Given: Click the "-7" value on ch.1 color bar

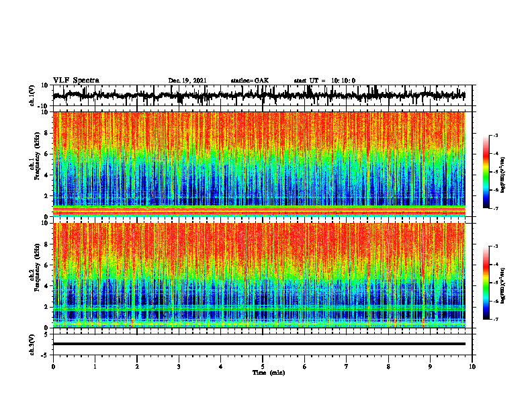Looking at the screenshot, I should pyautogui.click(x=496, y=208).
